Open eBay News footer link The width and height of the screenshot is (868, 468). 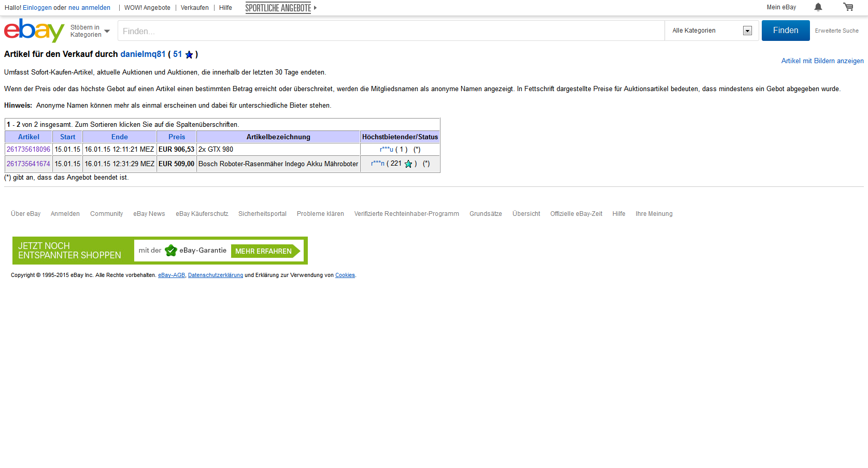(149, 214)
